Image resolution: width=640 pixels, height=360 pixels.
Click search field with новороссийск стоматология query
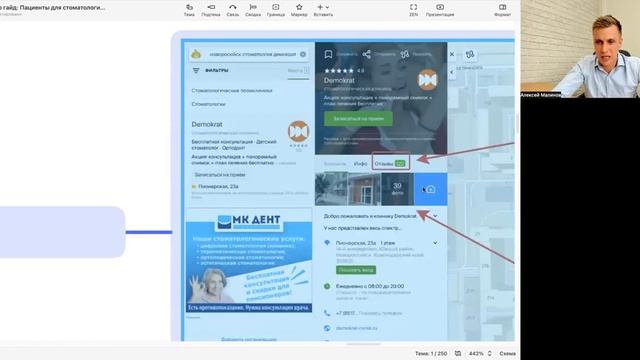[248, 54]
